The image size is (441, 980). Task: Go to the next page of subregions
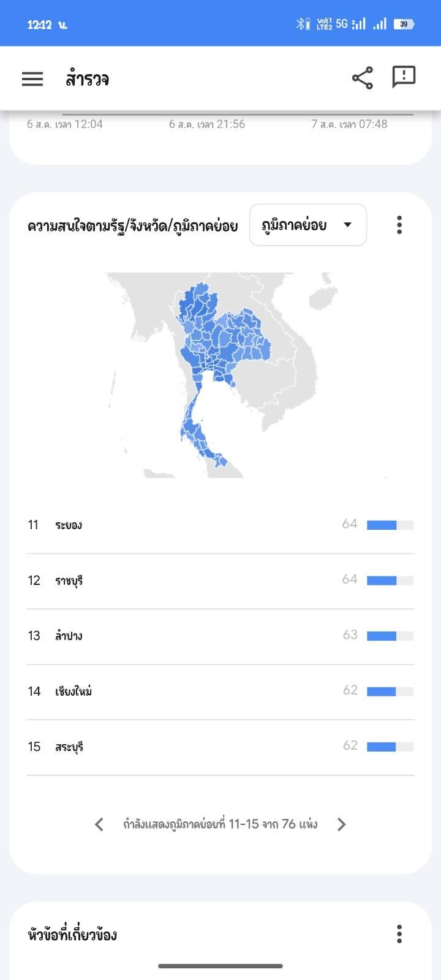point(342,824)
